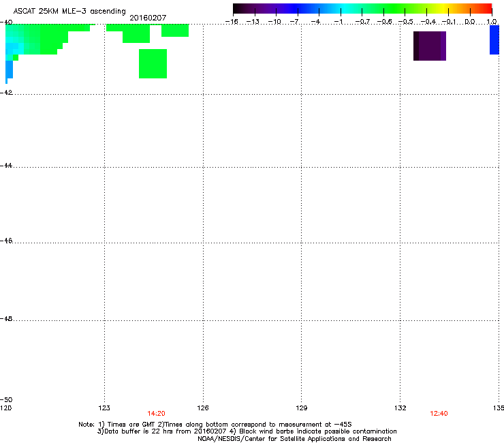
Task: Click the ASCAT 25KM MLE-3 ascending title
Action: [x=69, y=11]
